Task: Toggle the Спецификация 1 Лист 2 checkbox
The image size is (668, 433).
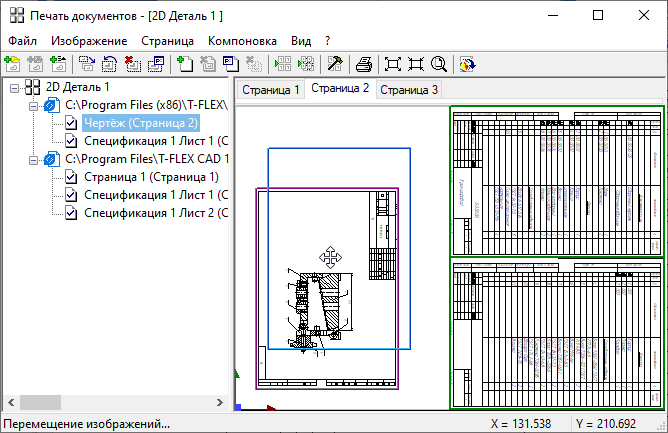Action: 71,213
